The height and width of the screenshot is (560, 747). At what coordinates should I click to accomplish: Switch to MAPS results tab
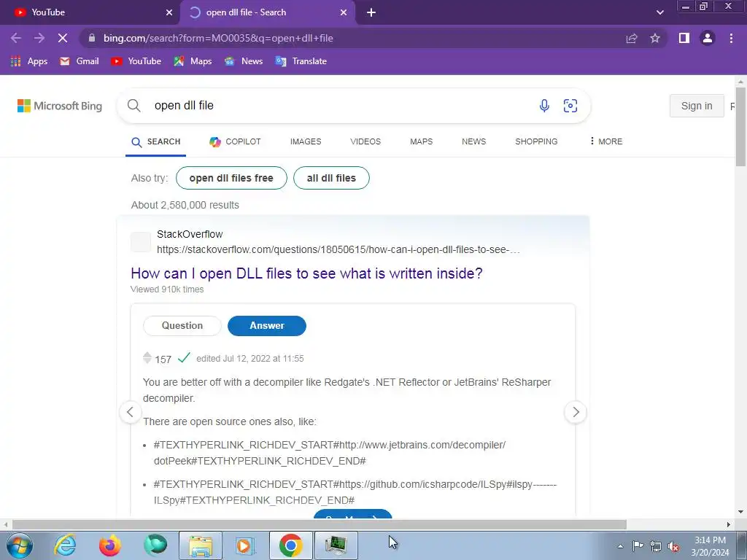point(421,141)
